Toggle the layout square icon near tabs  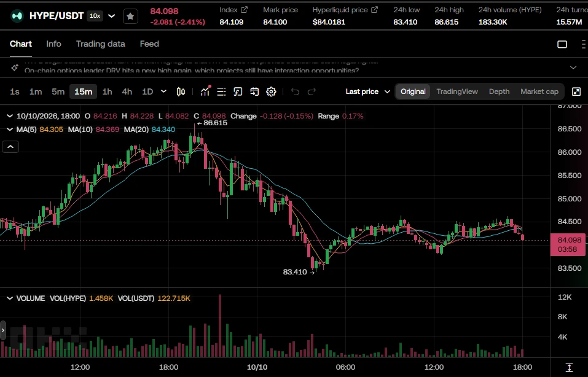[562, 44]
